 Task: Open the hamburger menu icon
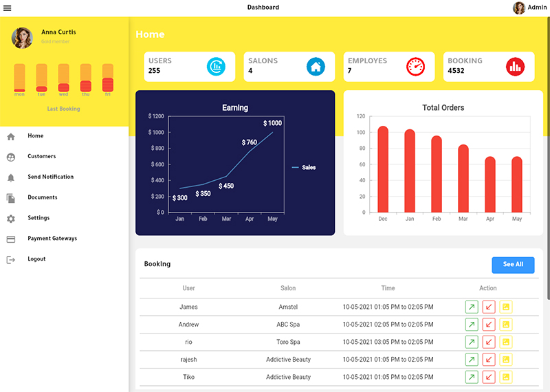point(7,8)
